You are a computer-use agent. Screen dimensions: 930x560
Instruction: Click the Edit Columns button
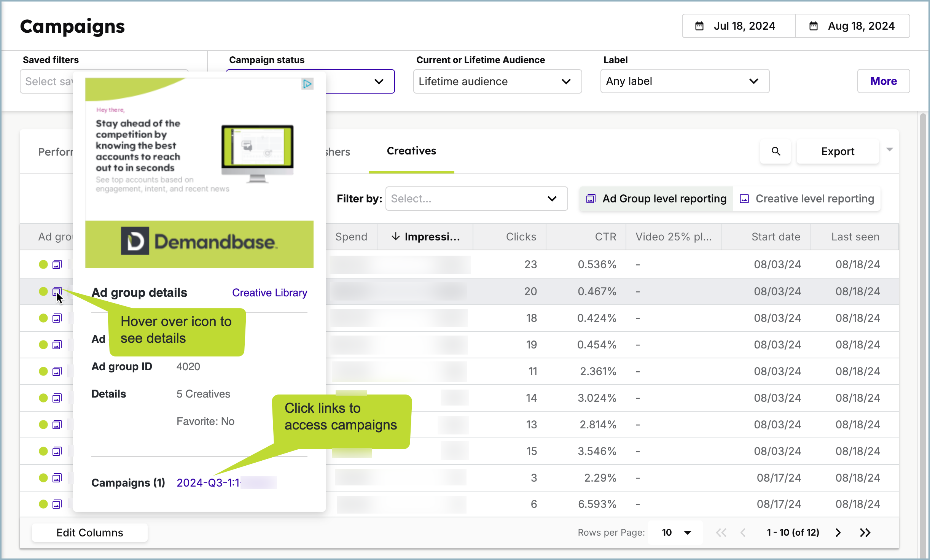click(90, 533)
